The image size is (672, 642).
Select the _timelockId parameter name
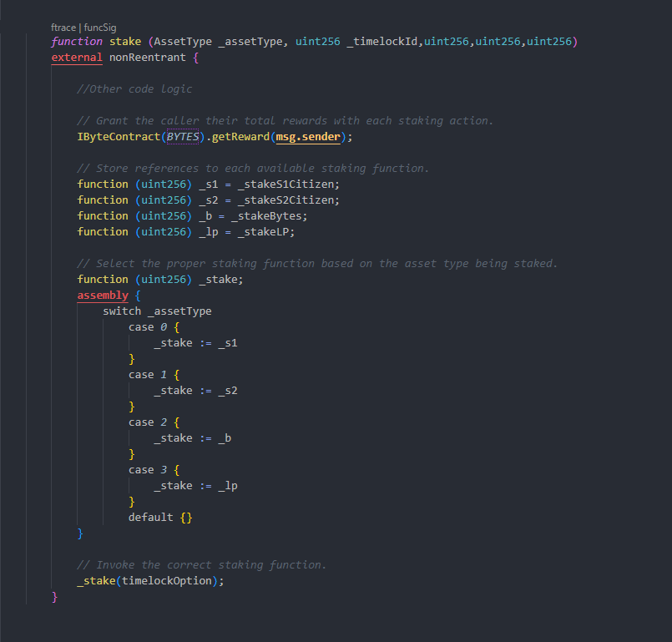[x=381, y=42]
